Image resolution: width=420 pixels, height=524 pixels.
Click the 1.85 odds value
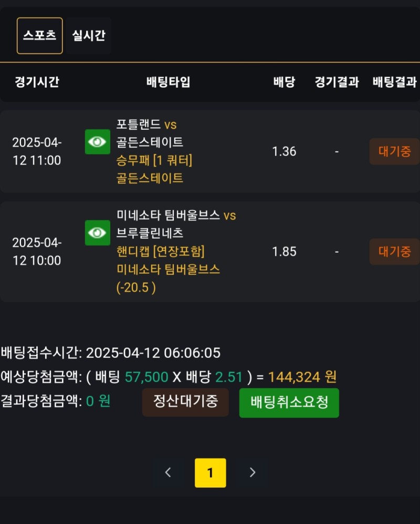[284, 252]
